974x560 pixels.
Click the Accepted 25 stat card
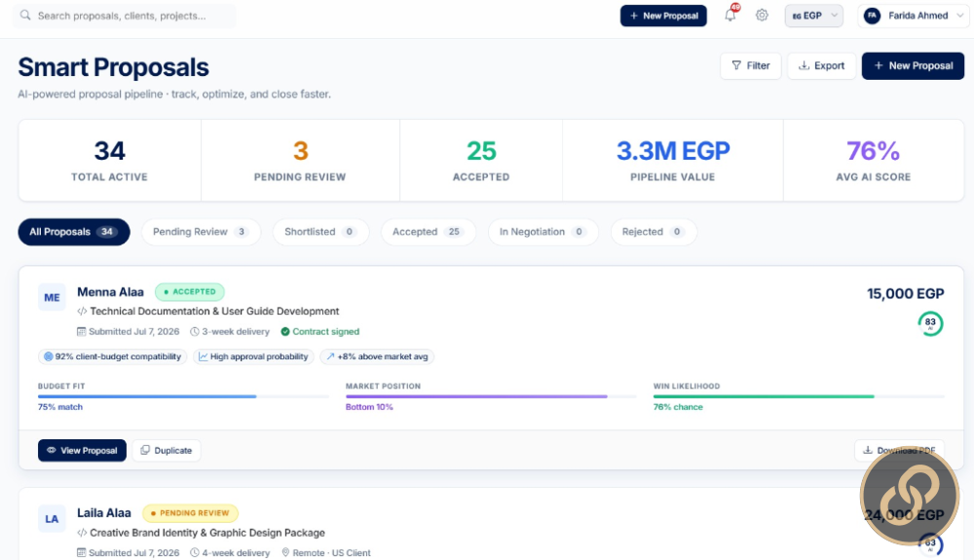[481, 160]
